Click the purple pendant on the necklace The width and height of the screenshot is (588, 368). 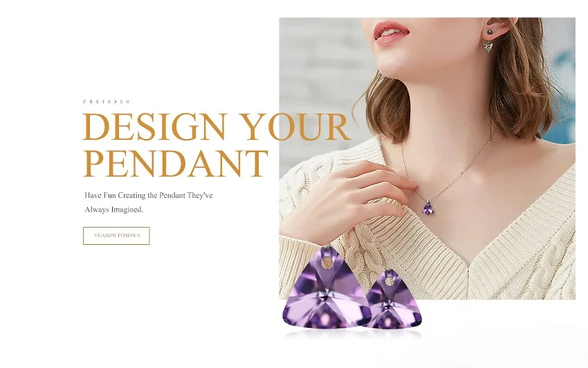click(428, 208)
